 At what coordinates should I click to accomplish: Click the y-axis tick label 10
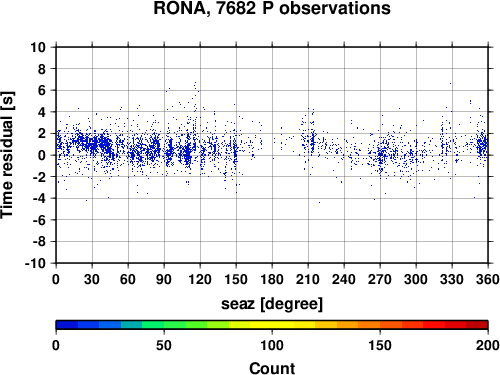coord(38,47)
